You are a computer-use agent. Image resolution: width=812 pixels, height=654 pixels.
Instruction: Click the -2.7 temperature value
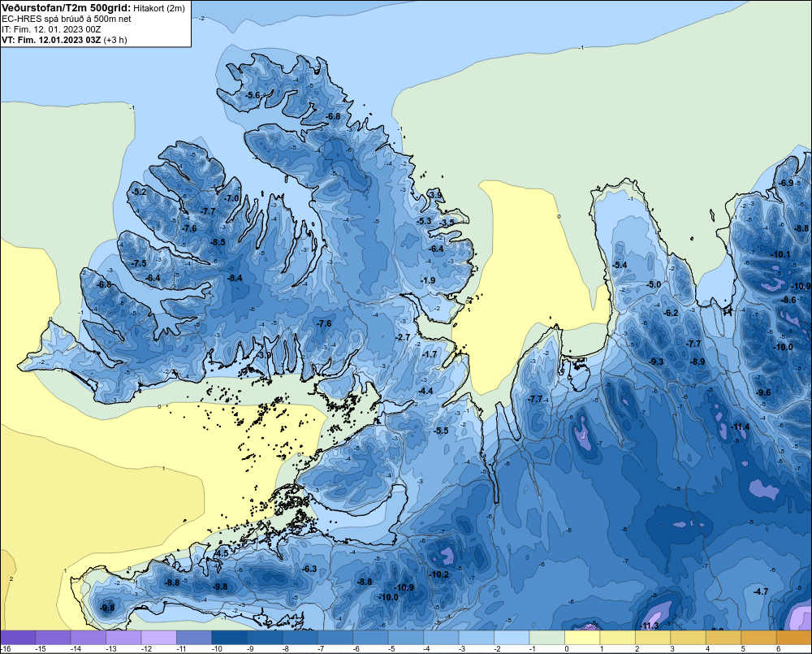click(403, 337)
